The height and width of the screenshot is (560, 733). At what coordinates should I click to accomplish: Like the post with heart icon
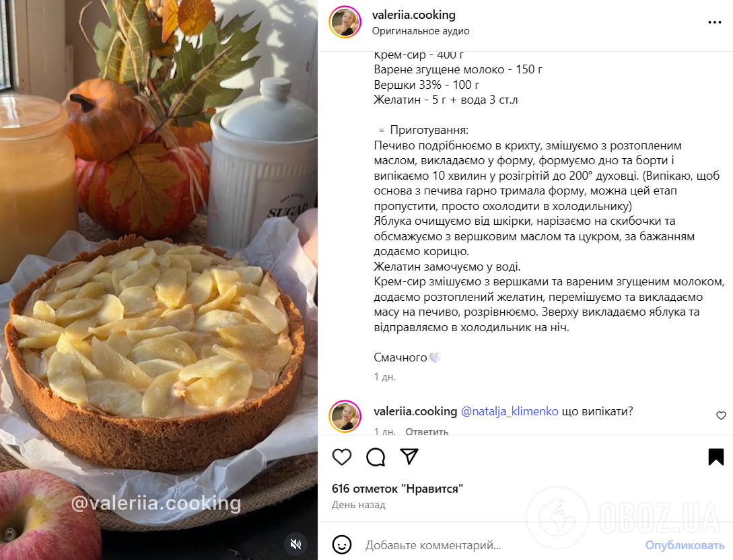tap(342, 457)
